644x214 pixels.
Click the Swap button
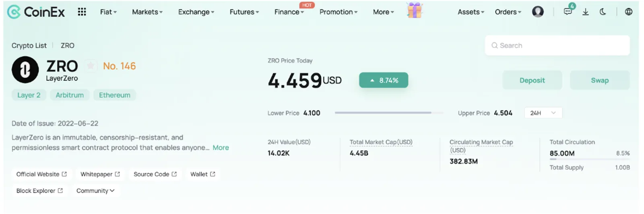[x=600, y=80]
